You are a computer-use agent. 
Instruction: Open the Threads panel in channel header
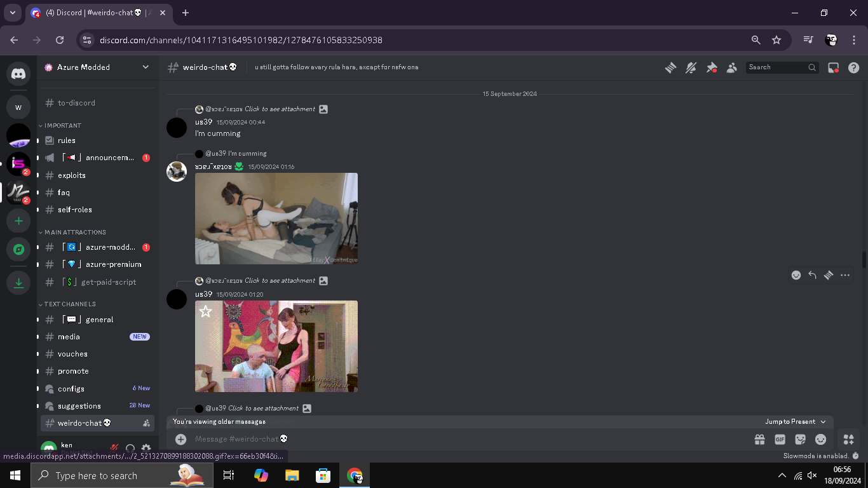point(670,67)
